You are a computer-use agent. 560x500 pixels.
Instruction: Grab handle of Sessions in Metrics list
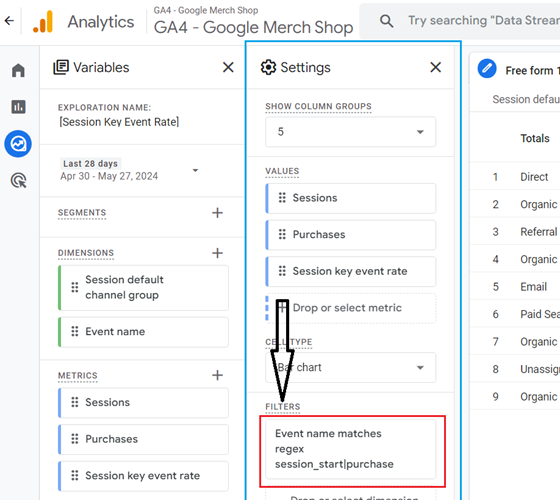click(x=75, y=402)
